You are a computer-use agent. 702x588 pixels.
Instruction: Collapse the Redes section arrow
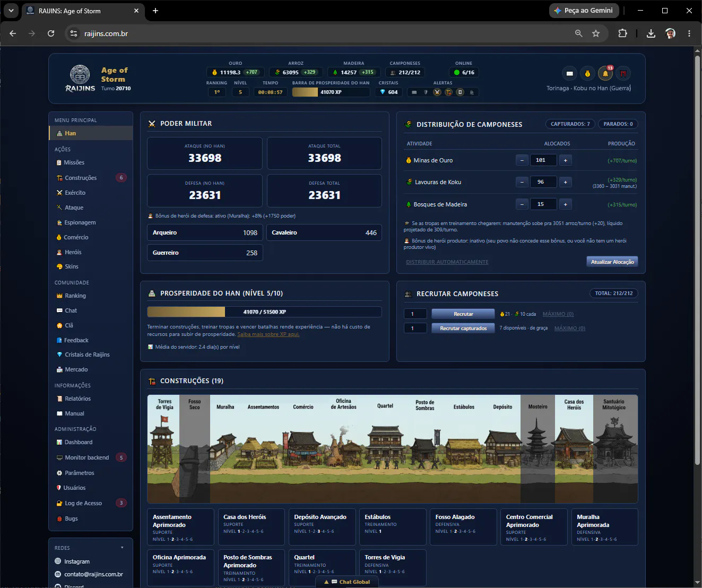(x=122, y=548)
